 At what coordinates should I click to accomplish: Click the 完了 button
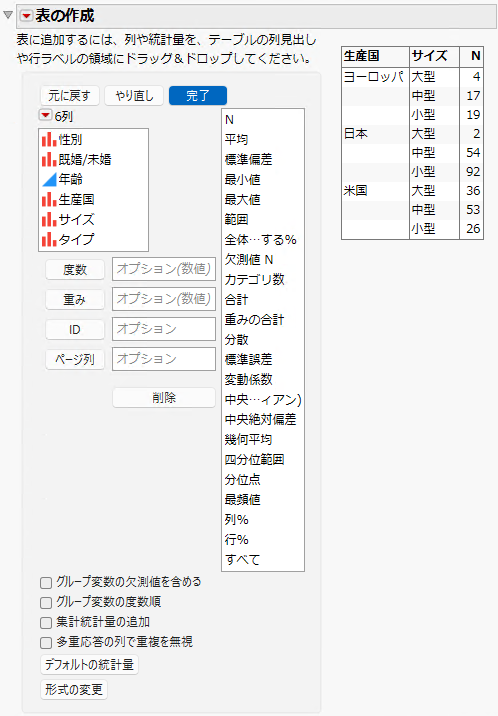click(198, 96)
